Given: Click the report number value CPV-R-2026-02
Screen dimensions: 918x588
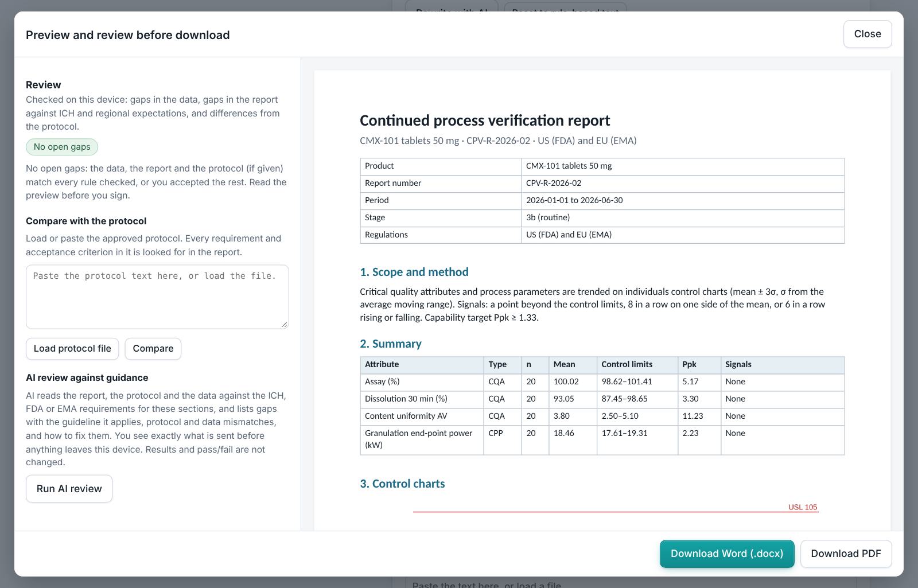Looking at the screenshot, I should click(x=554, y=183).
